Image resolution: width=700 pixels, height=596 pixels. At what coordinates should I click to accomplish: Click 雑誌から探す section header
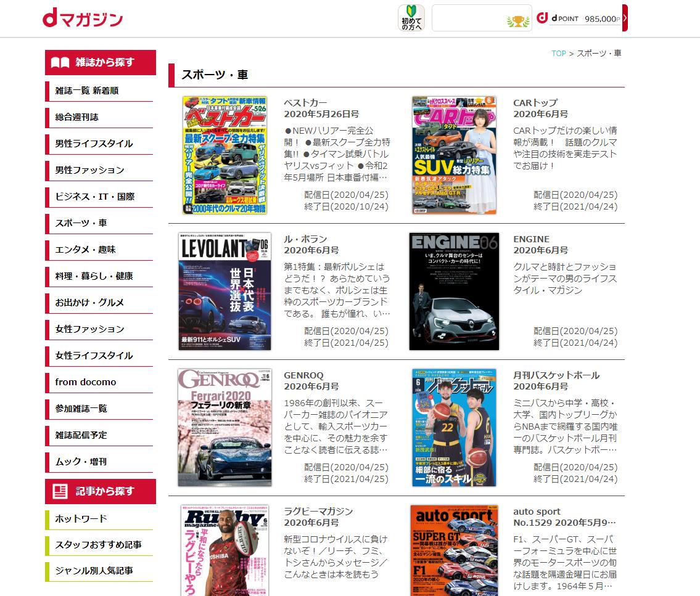coord(101,62)
